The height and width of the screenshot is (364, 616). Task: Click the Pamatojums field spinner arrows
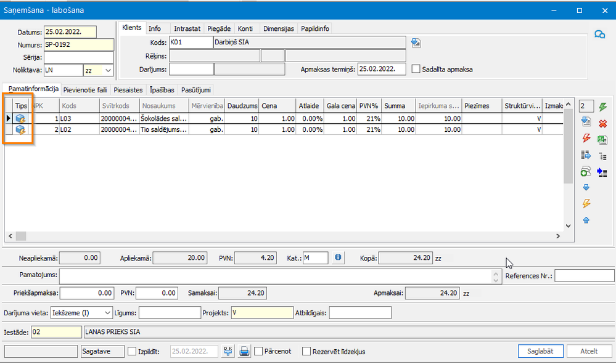(496, 277)
